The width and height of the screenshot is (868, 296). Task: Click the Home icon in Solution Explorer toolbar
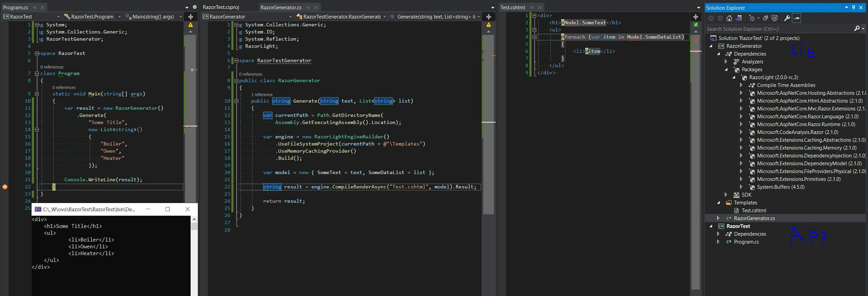pyautogui.click(x=729, y=19)
